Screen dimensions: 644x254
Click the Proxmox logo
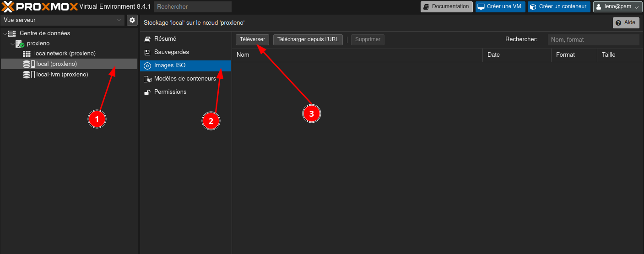point(39,6)
